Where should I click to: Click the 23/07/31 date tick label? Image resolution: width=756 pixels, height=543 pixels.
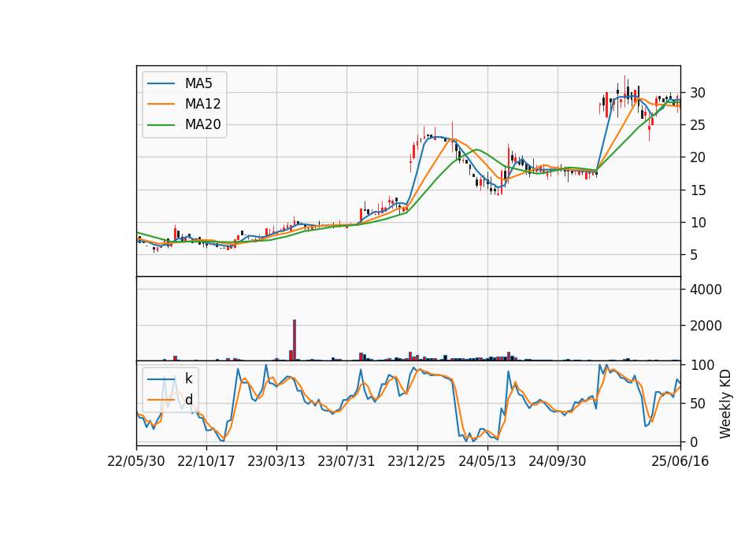(346, 461)
